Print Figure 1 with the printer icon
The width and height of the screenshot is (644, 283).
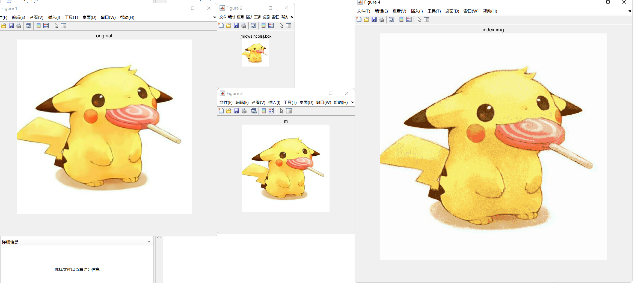pos(19,26)
